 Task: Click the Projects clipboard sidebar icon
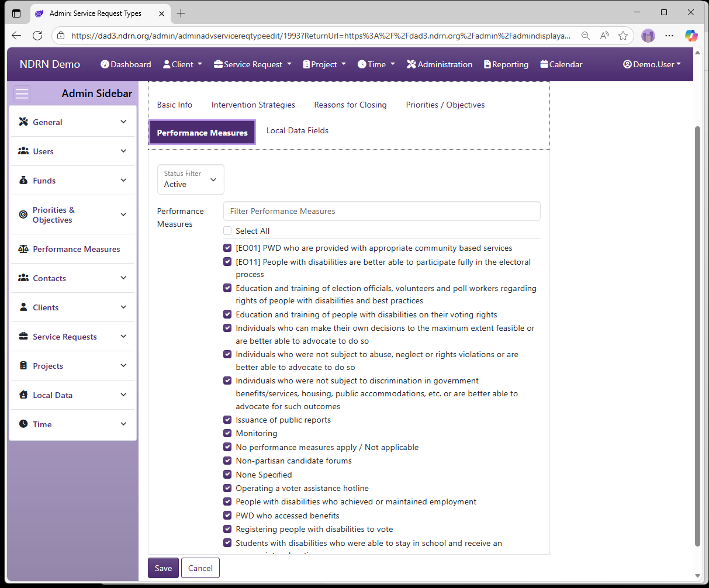[23, 365]
